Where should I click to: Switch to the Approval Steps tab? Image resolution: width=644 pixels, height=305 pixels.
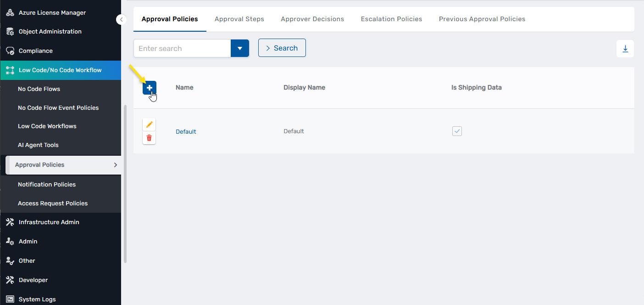point(239,19)
